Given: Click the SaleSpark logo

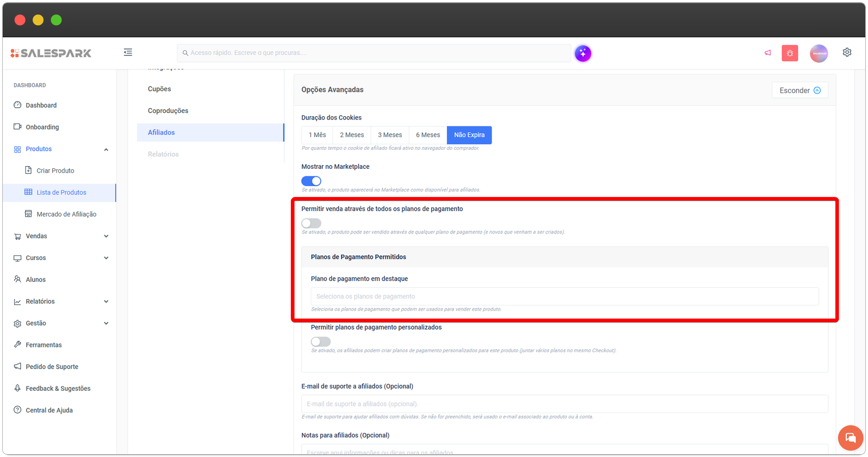Looking at the screenshot, I should tap(51, 53).
